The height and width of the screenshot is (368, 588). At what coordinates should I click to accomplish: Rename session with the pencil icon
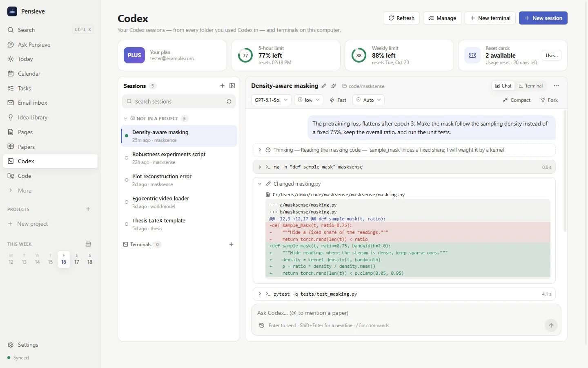coord(324,86)
